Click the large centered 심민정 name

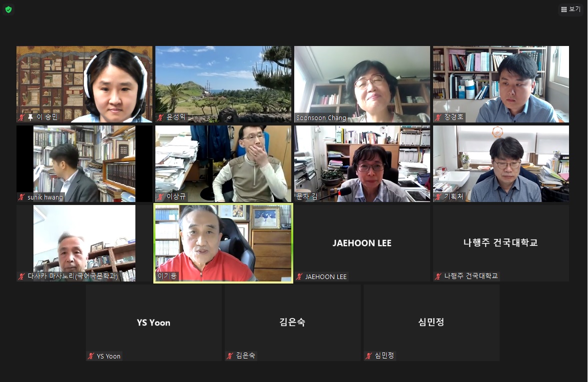(431, 322)
